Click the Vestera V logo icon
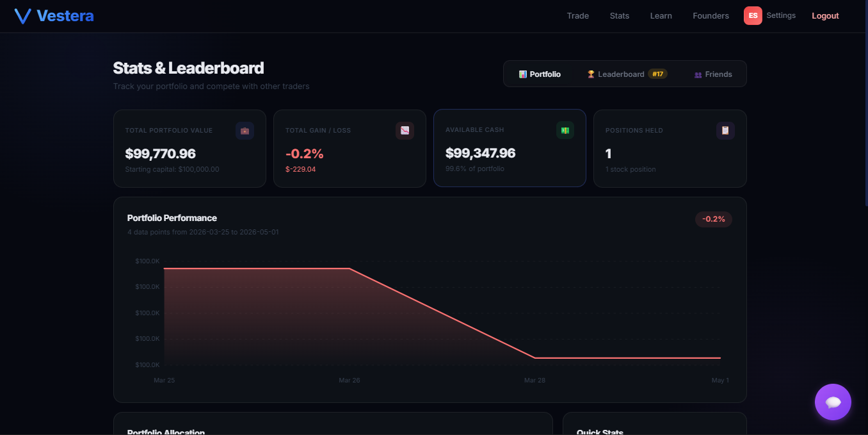Screen dimensions: 868x435 22,16
